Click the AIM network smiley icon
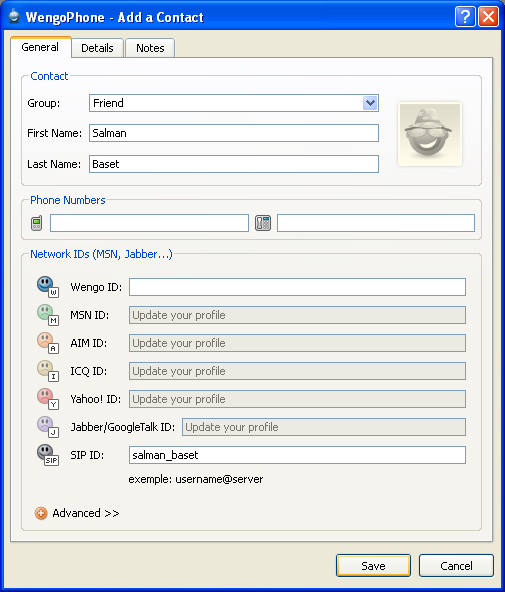Screen dimensions: 505x592 point(48,342)
